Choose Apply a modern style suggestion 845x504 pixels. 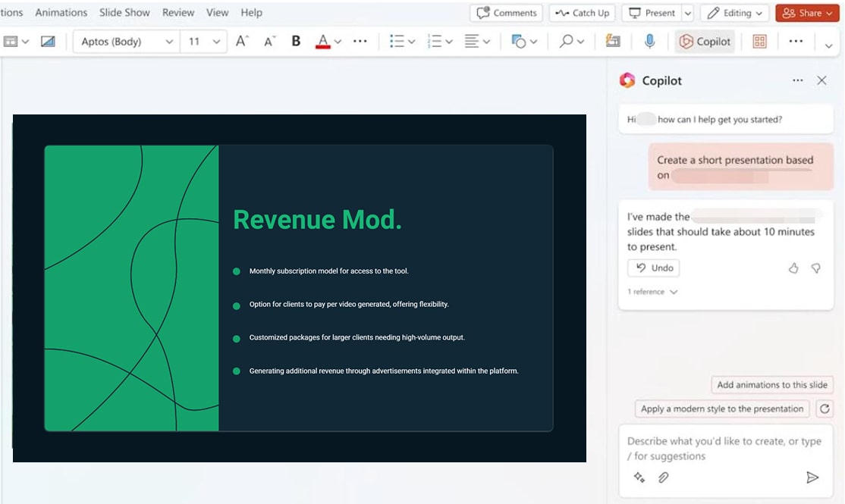pos(722,409)
